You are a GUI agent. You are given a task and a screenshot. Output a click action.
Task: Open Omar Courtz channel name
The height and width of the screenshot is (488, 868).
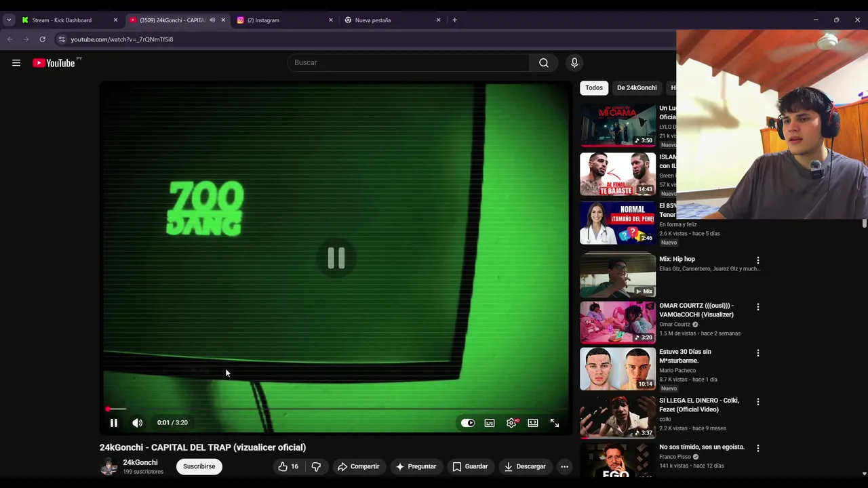(x=675, y=325)
